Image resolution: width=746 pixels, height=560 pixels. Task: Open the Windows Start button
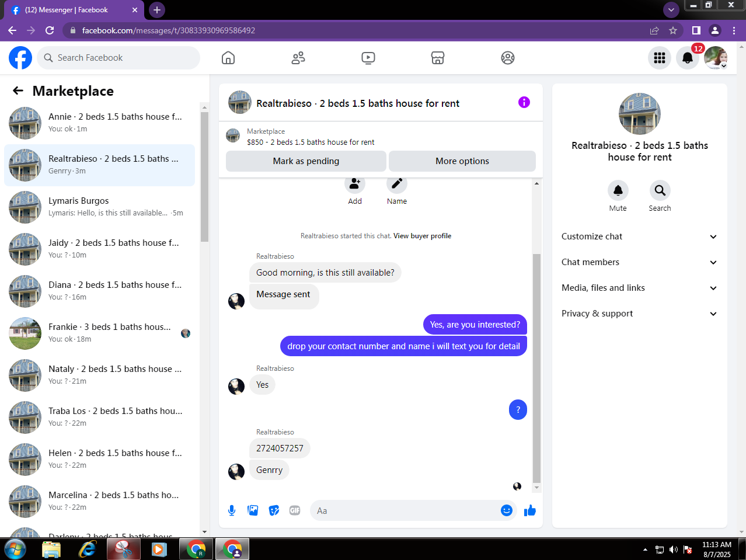click(x=15, y=549)
